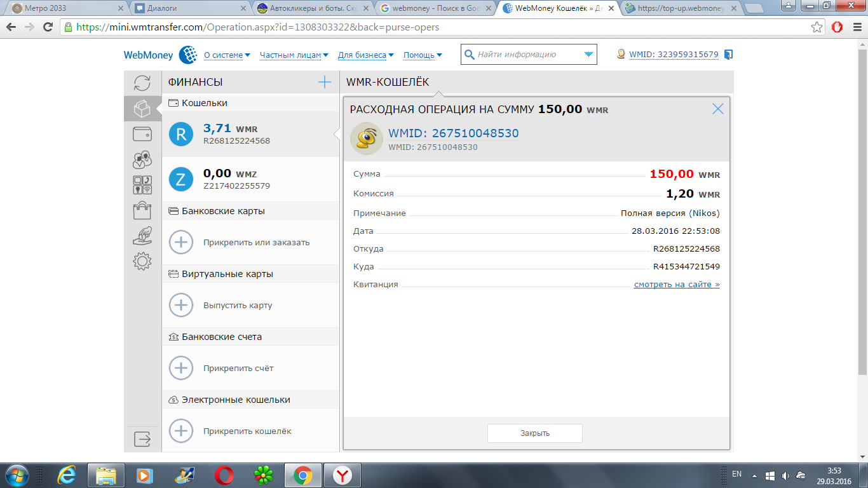Click plus circle for Выпустить карту
This screenshot has height=488, width=868.
tap(181, 305)
